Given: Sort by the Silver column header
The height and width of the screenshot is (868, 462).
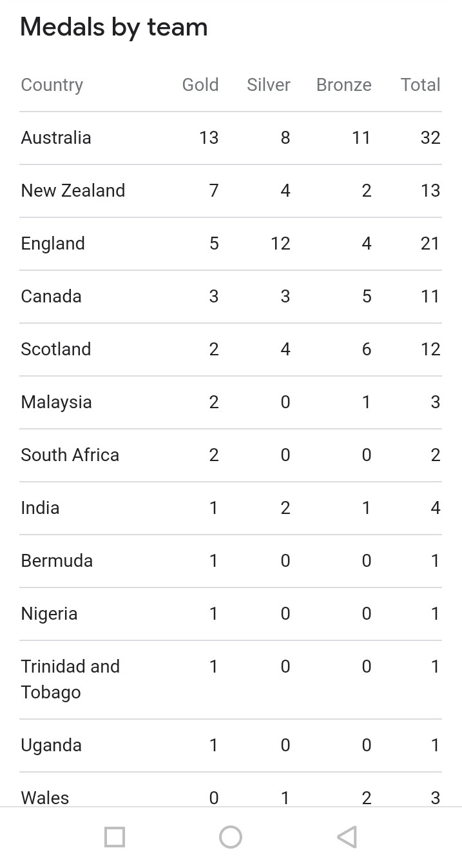Looking at the screenshot, I should pyautogui.click(x=268, y=84).
